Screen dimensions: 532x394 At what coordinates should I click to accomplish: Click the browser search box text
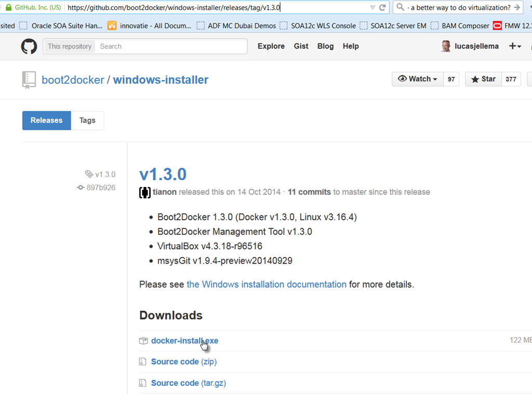(x=459, y=7)
